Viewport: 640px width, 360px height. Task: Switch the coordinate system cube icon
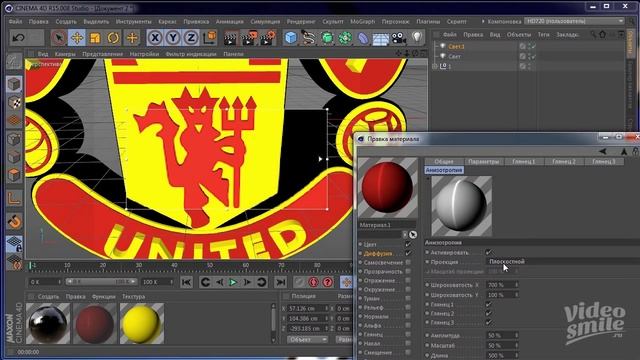coord(209,38)
